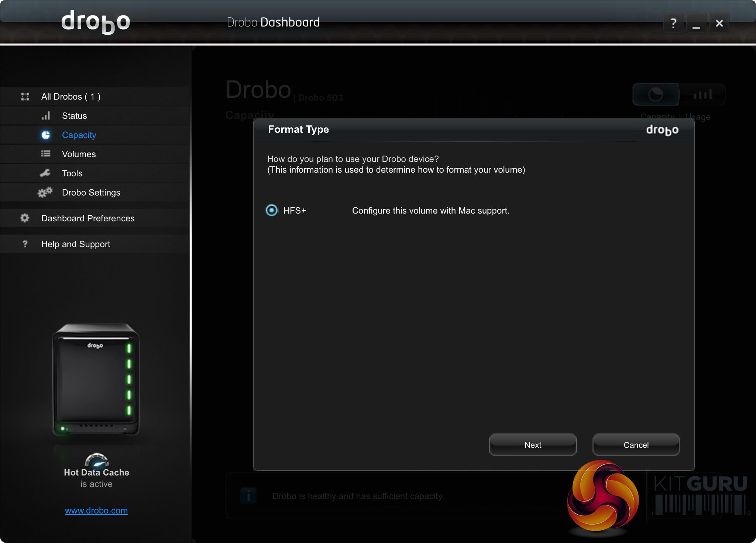Click the All Drobos grid icon
This screenshot has height=543, width=756.
click(25, 97)
